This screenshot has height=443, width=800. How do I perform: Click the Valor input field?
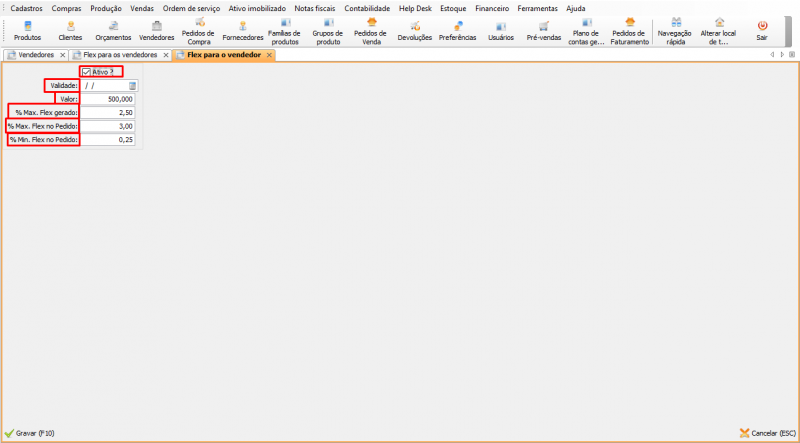(108, 99)
